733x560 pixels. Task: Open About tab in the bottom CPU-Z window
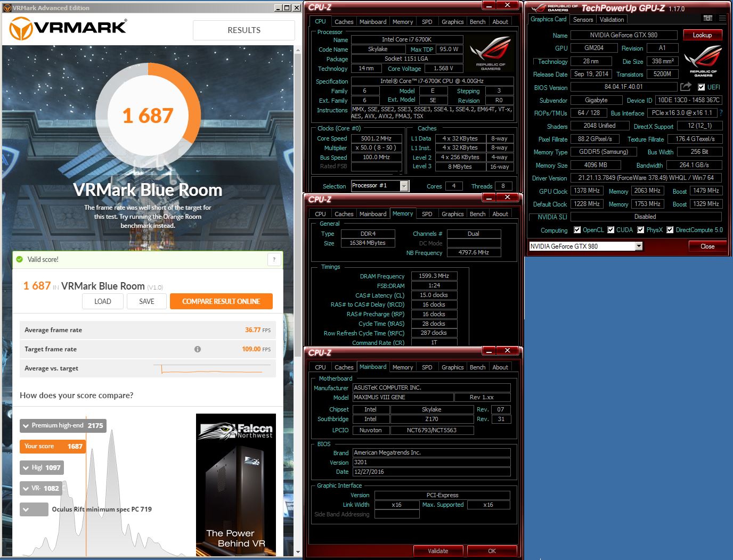pos(500,367)
